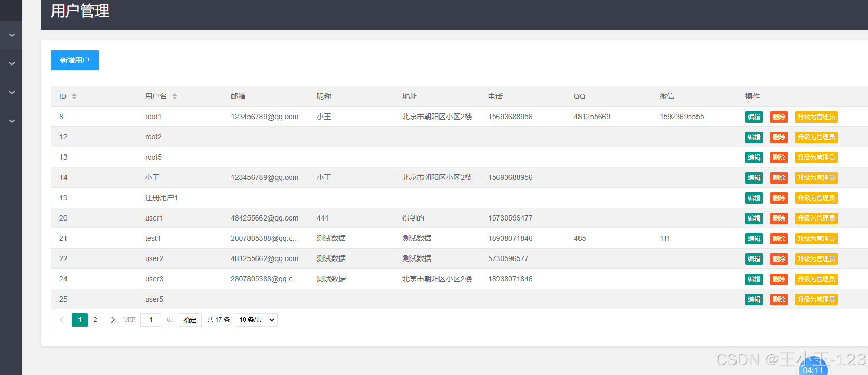Screen dimensions: 868x375
Task: Promote root2 to administrator
Action: (x=817, y=137)
